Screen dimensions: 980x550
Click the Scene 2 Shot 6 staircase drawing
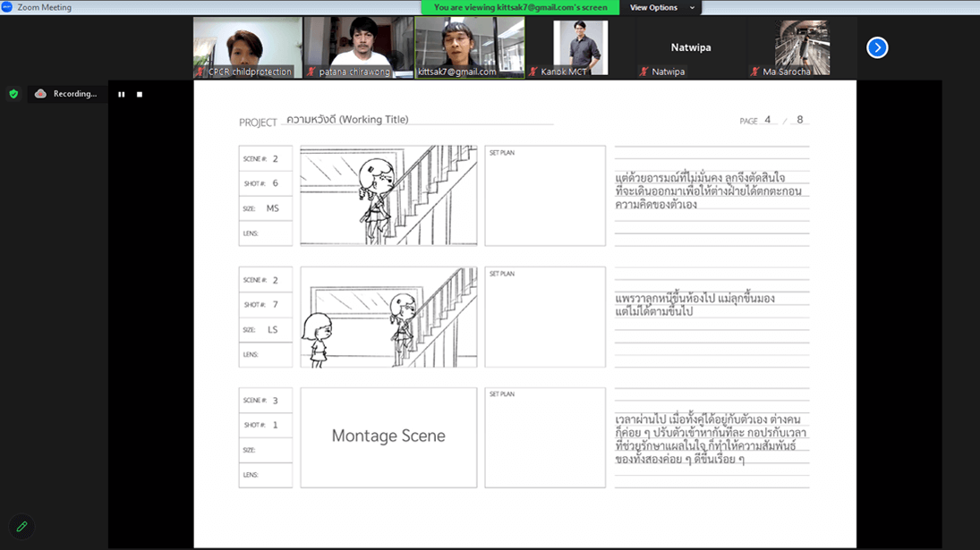[x=388, y=195]
